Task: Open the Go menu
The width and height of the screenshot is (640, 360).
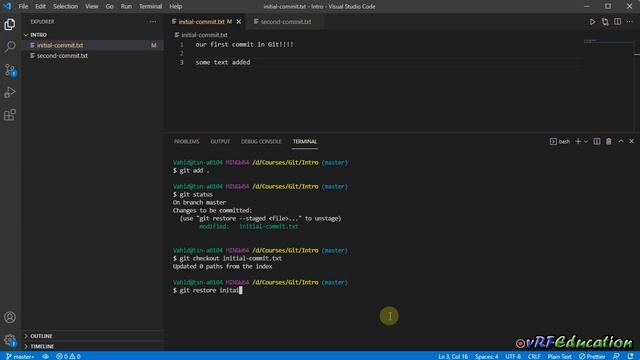Action: [x=109, y=6]
